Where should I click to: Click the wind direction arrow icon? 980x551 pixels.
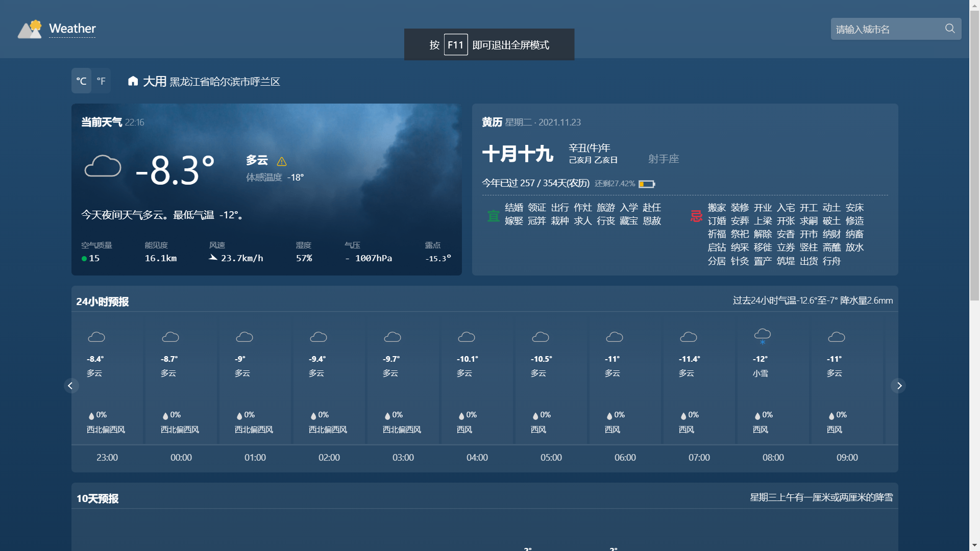click(x=213, y=258)
